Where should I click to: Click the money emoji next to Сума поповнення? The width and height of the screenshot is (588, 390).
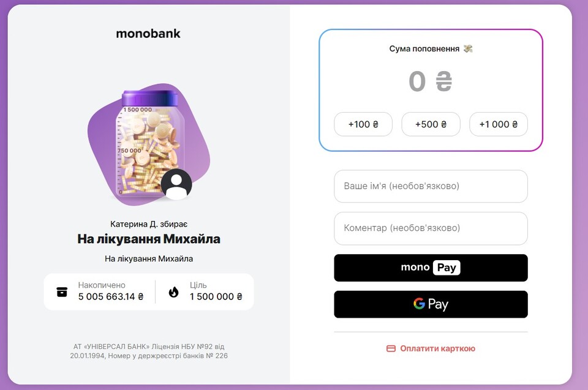[468, 48]
